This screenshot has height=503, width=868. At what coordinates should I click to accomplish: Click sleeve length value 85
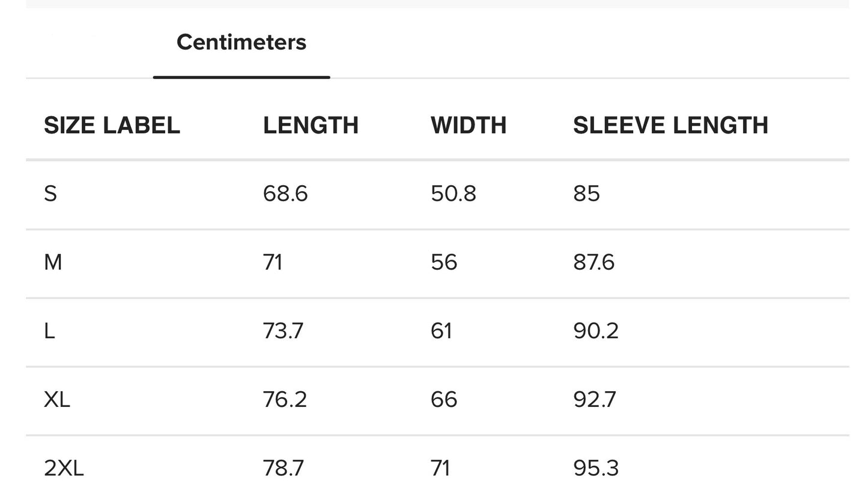(586, 194)
